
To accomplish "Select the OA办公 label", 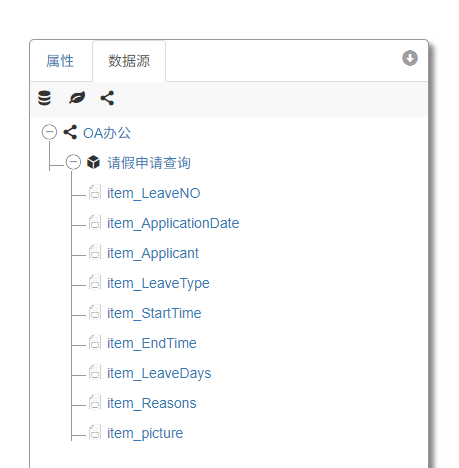I will [107, 133].
